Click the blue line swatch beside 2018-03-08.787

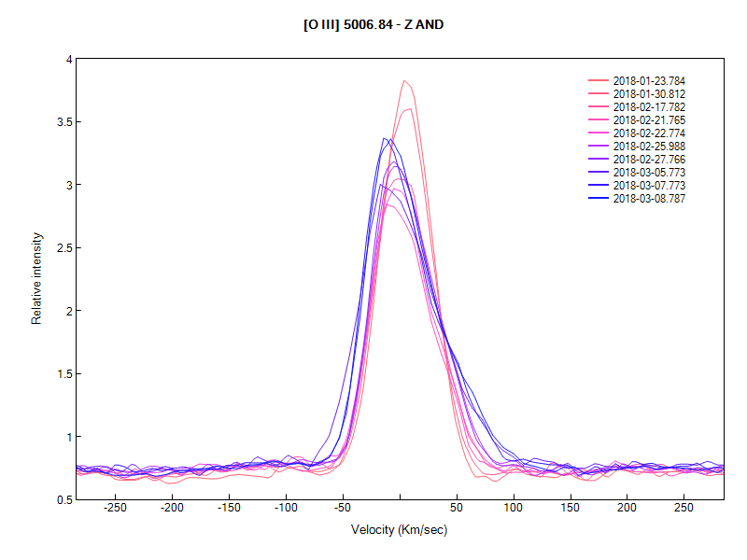[x=598, y=199]
